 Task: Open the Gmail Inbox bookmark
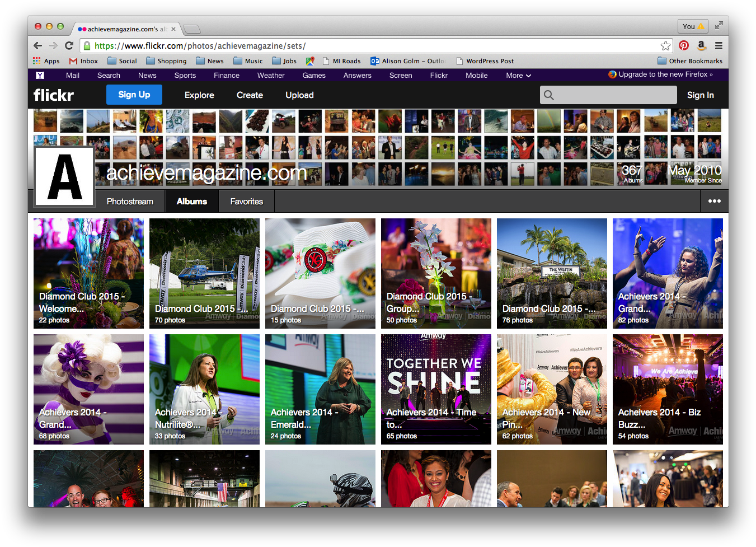(x=83, y=61)
